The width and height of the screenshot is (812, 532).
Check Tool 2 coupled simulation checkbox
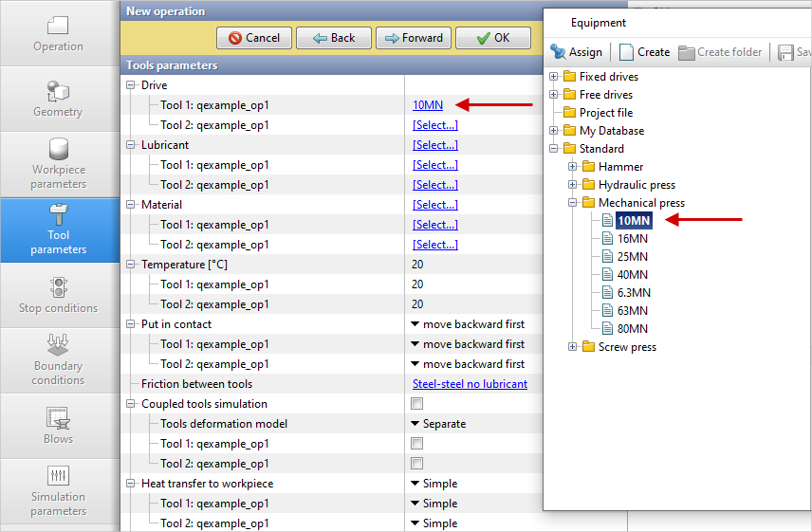[x=417, y=464]
